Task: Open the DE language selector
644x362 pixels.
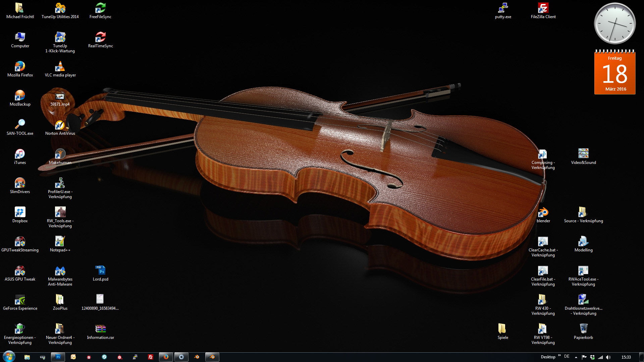Action: click(x=567, y=357)
